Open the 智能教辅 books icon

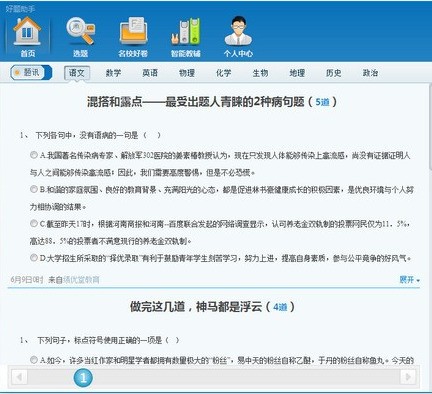186,37
